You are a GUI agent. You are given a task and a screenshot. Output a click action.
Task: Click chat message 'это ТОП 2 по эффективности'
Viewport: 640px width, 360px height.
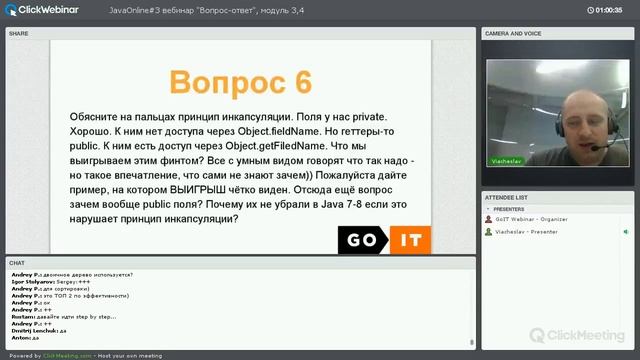pos(70,296)
